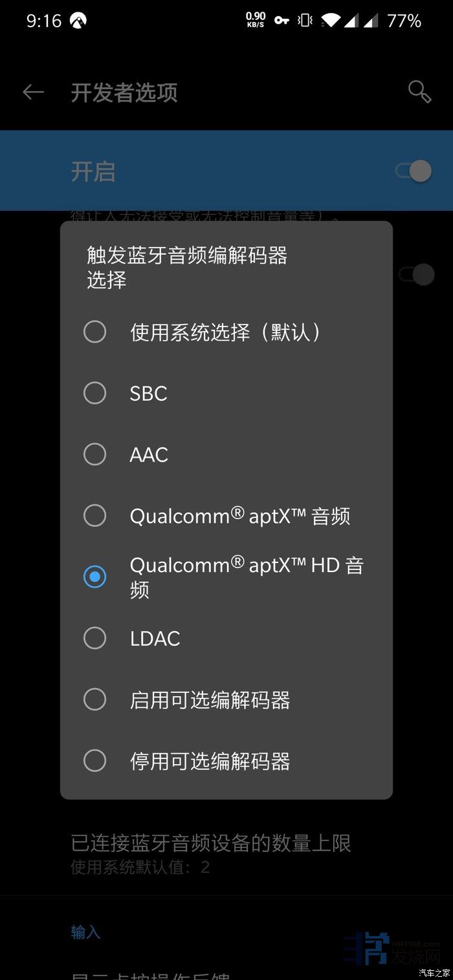Toggle the 开启 developer options switch
This screenshot has width=453, height=980.
[414, 171]
